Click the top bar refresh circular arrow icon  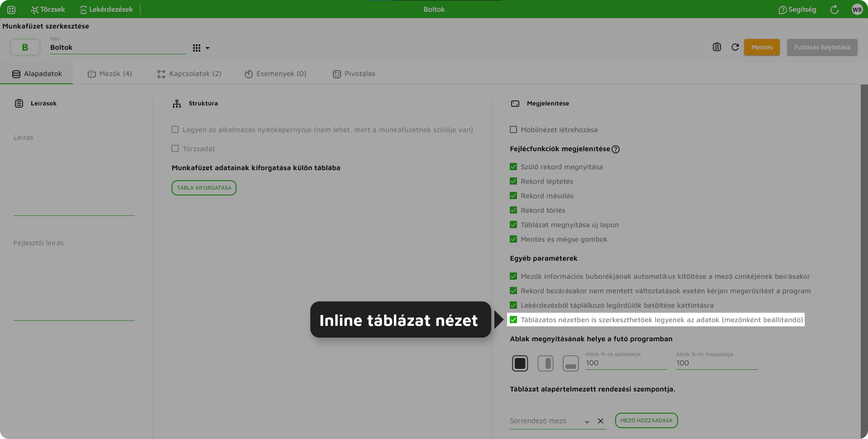tap(835, 10)
